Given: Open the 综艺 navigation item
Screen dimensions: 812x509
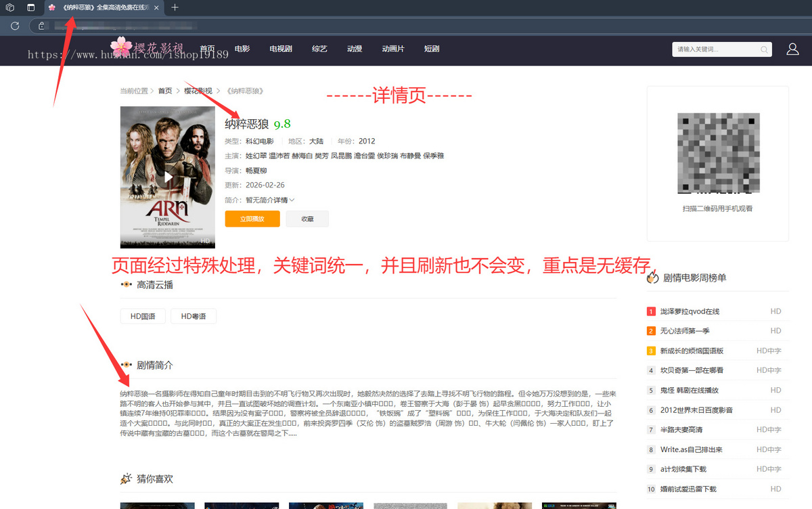Looking at the screenshot, I should [x=319, y=49].
